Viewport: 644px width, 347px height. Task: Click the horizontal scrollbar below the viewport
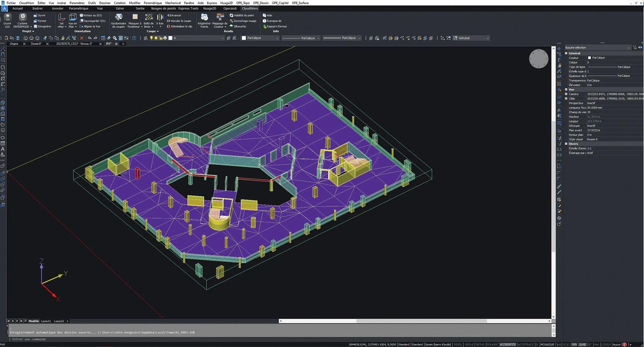tap(415, 321)
